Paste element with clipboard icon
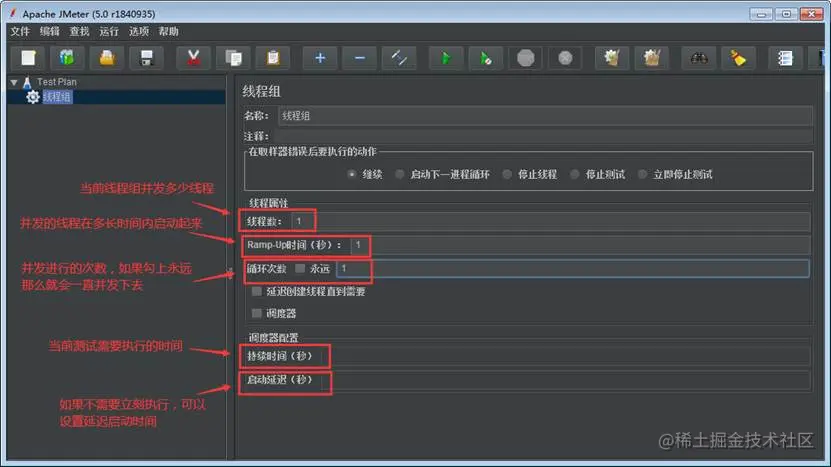Image resolution: width=831 pixels, height=467 pixels. [x=273, y=58]
